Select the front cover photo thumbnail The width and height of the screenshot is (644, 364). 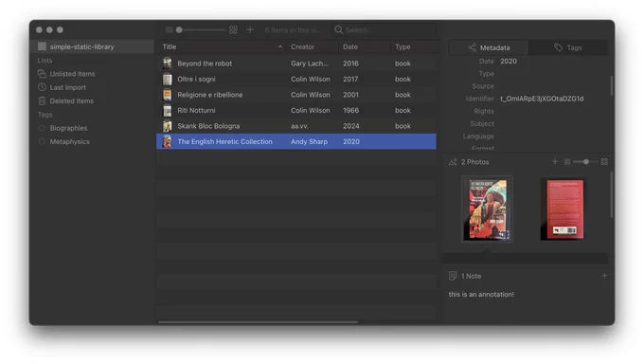487,209
